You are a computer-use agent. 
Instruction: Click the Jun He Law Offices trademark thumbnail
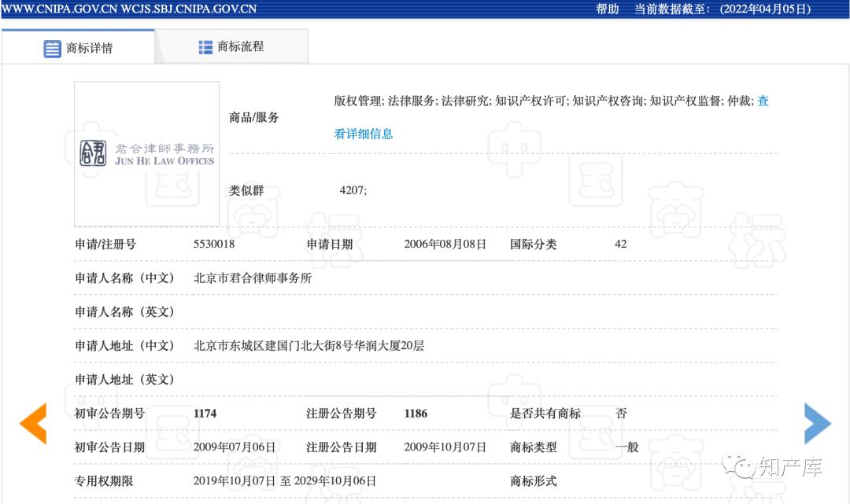[146, 154]
